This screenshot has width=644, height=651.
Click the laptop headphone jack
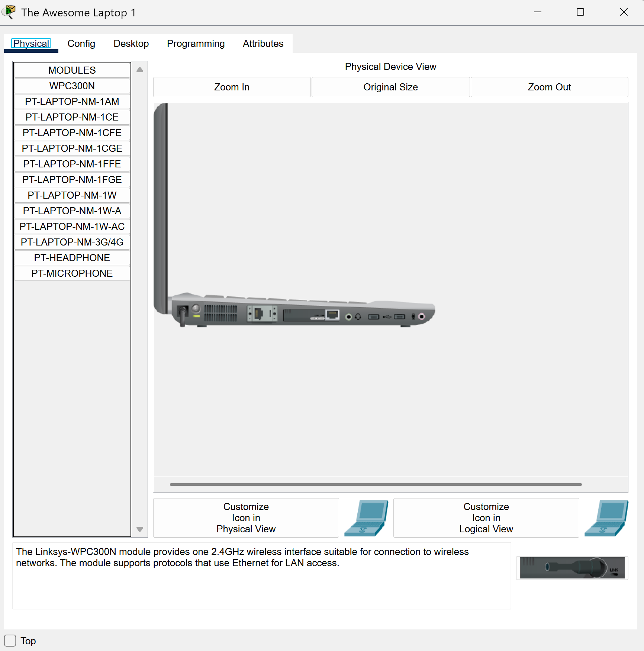348,317
